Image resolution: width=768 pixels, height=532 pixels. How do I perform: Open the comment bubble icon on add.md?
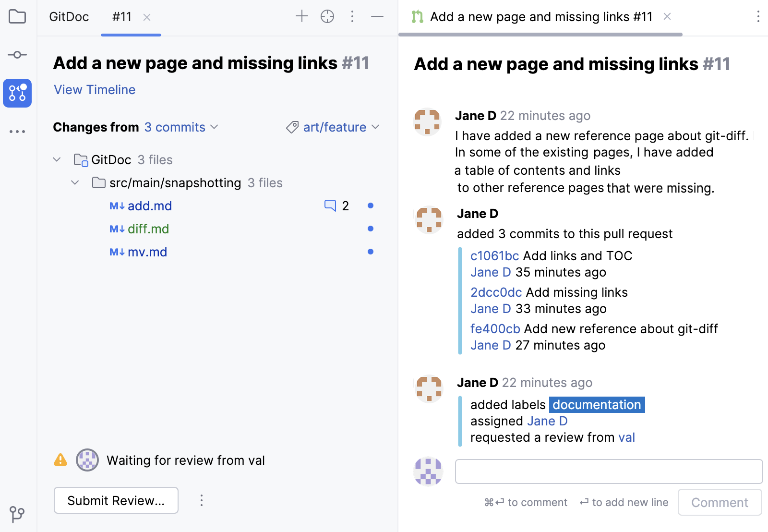pyautogui.click(x=330, y=205)
